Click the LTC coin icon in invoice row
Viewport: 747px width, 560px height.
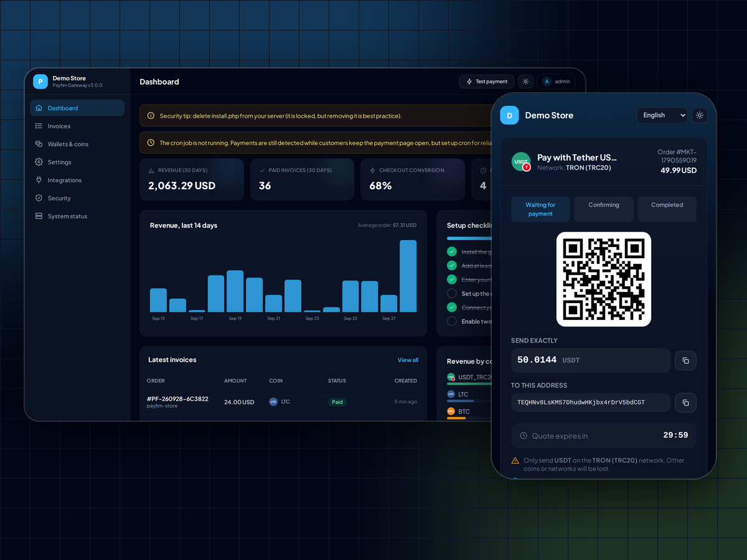click(x=273, y=402)
